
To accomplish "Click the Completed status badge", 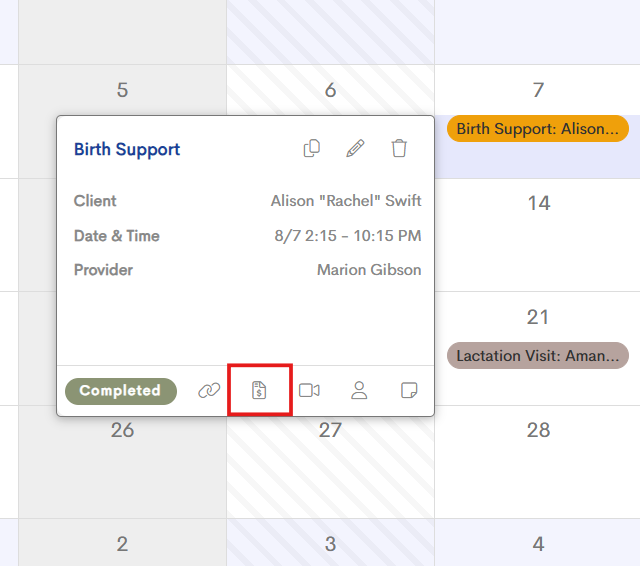I will [x=121, y=391].
